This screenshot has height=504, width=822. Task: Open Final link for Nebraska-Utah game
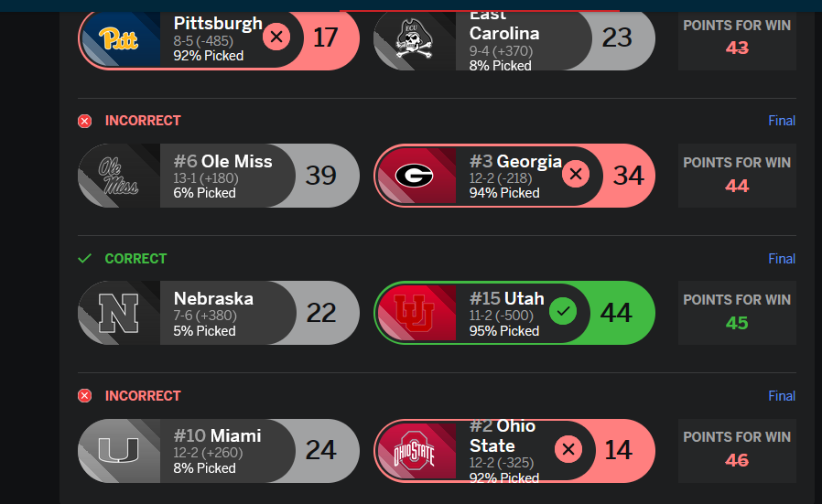click(781, 259)
